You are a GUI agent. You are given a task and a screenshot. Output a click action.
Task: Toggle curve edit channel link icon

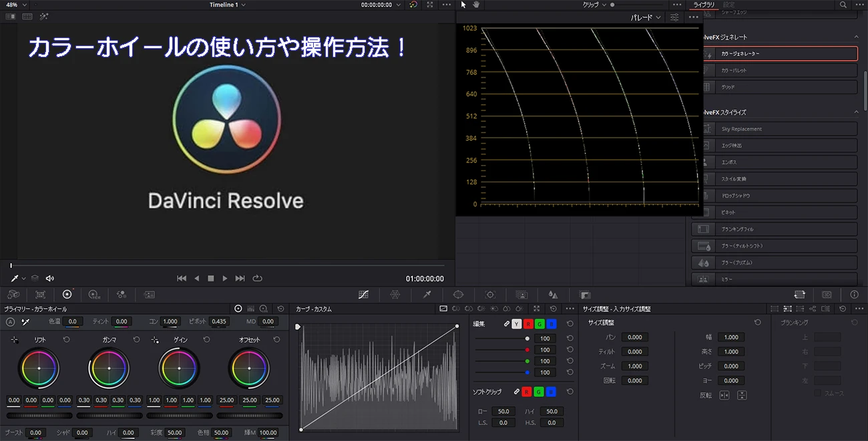506,324
